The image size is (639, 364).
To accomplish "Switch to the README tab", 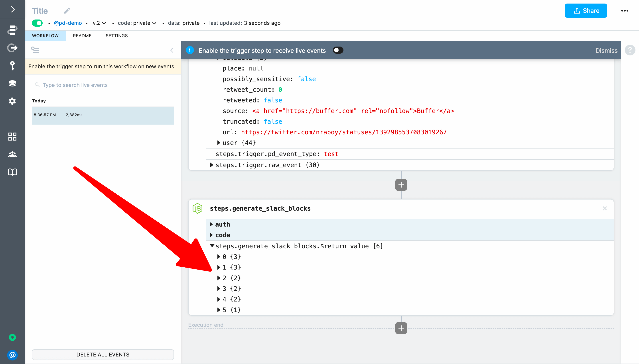I will coord(82,35).
